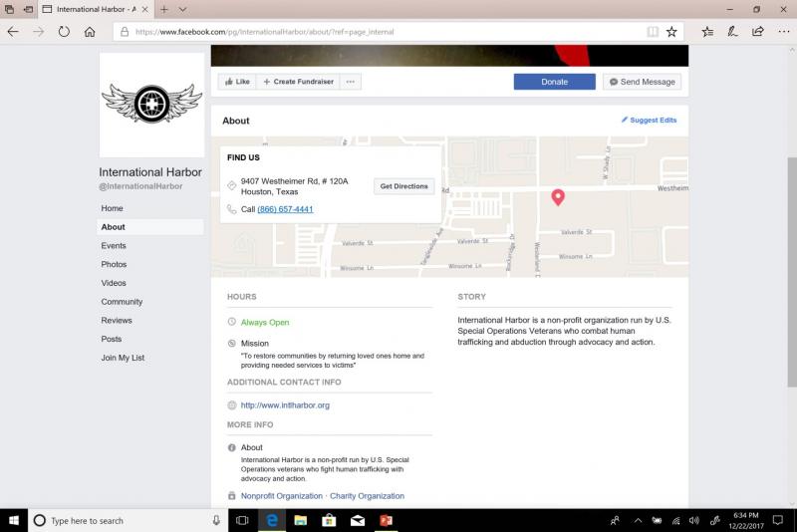Open Events section
Image resolution: width=797 pixels, height=532 pixels.
click(x=114, y=245)
